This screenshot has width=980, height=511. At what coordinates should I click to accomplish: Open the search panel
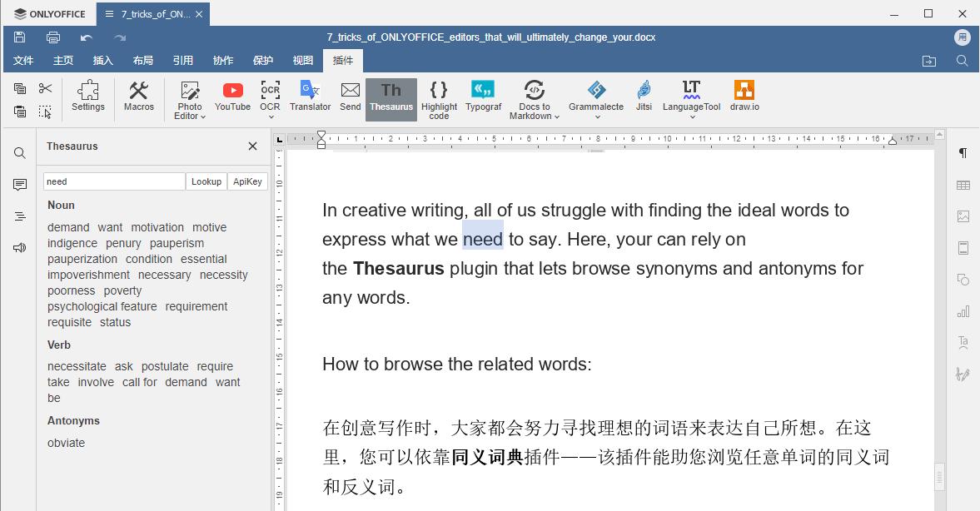point(18,152)
